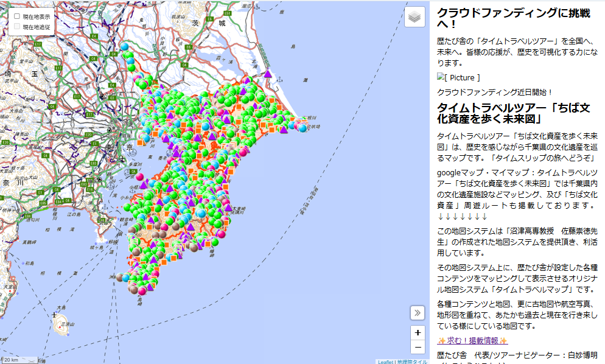
Task: Click the blue marker at the Choshi cape tip
Action: click(x=302, y=128)
